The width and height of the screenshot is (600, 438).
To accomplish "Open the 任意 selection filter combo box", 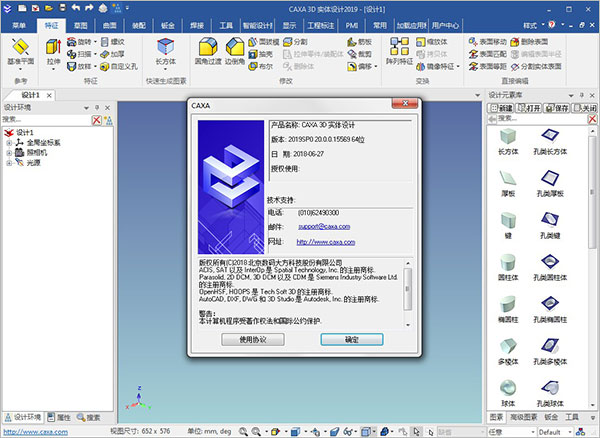I will [511, 432].
